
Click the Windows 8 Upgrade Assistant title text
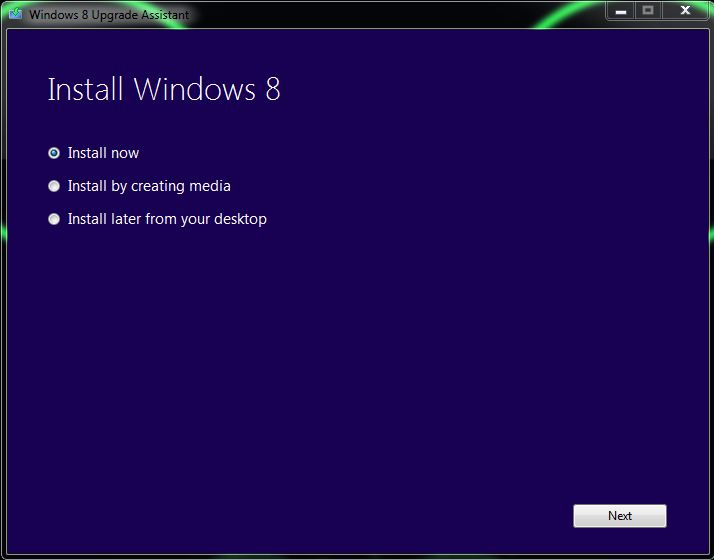[109, 15]
